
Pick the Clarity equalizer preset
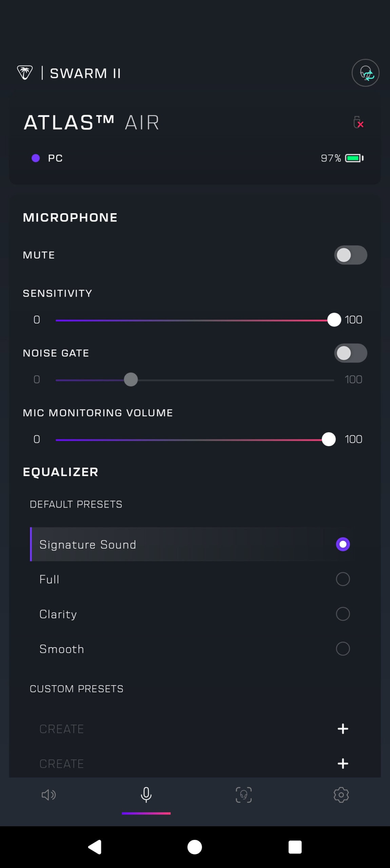pos(343,614)
